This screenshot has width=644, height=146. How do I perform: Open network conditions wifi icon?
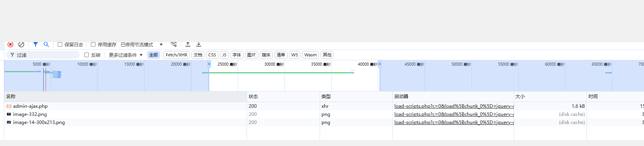coord(174,44)
